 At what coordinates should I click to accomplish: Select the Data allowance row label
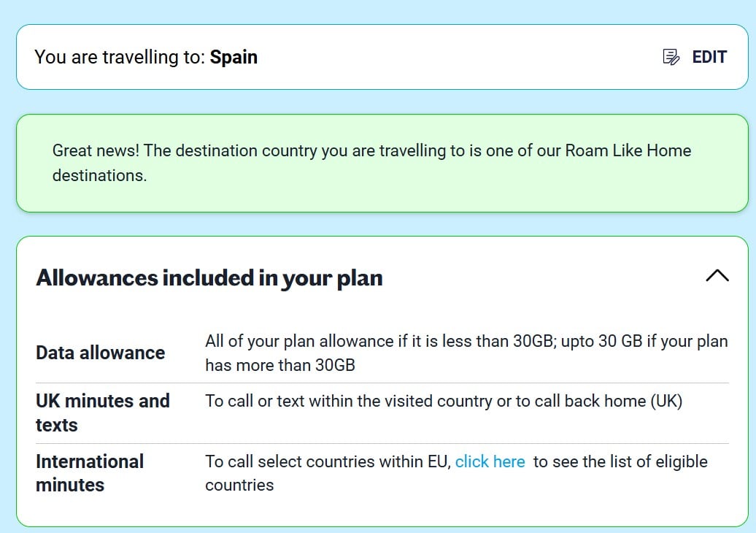point(100,353)
